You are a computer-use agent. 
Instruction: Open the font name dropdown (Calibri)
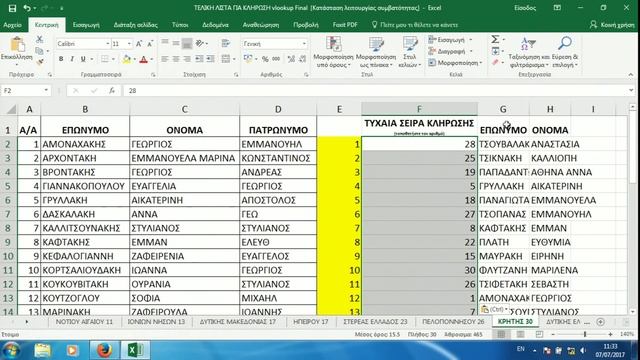(x=108, y=44)
